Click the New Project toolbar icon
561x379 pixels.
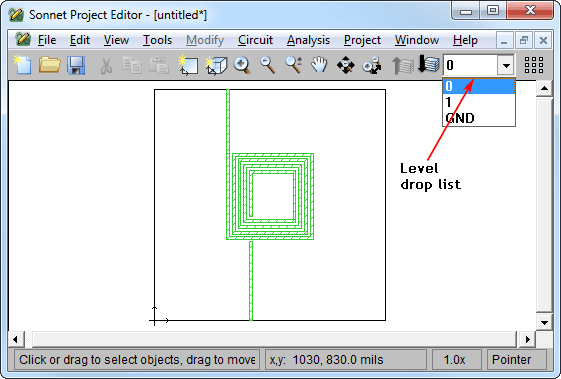click(x=23, y=64)
